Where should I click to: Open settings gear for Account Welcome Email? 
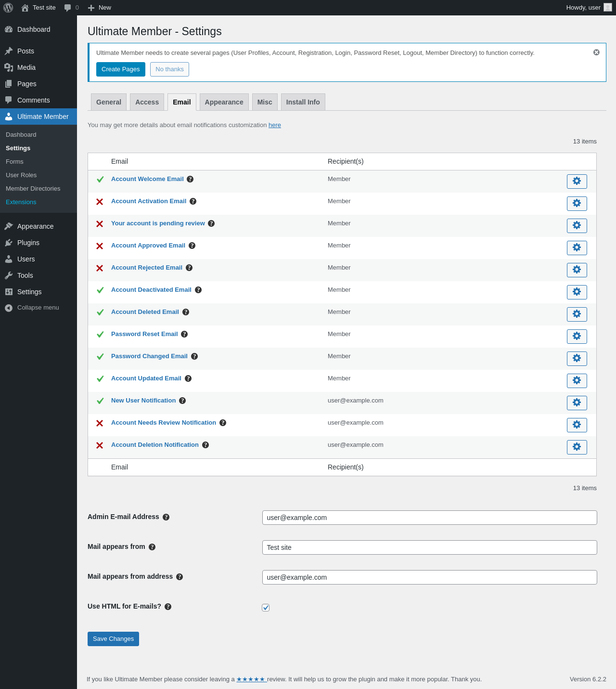click(577, 181)
